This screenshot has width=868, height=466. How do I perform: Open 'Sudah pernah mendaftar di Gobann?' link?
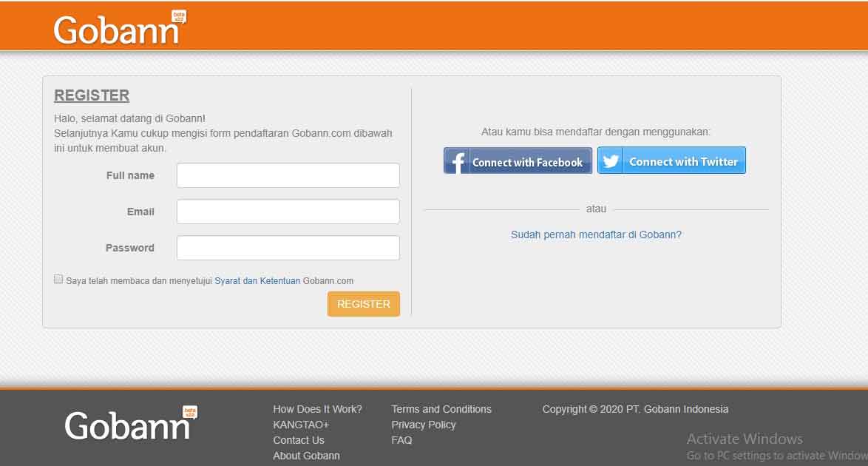point(596,235)
